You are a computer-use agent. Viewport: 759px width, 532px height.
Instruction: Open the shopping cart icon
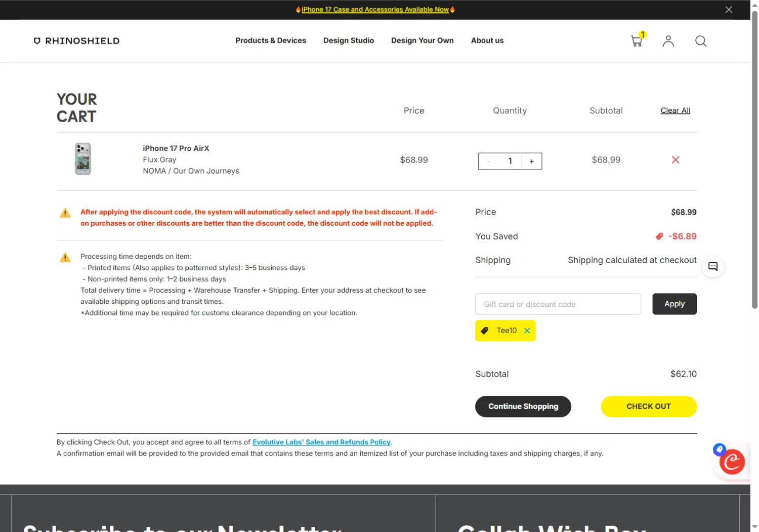[637, 40]
